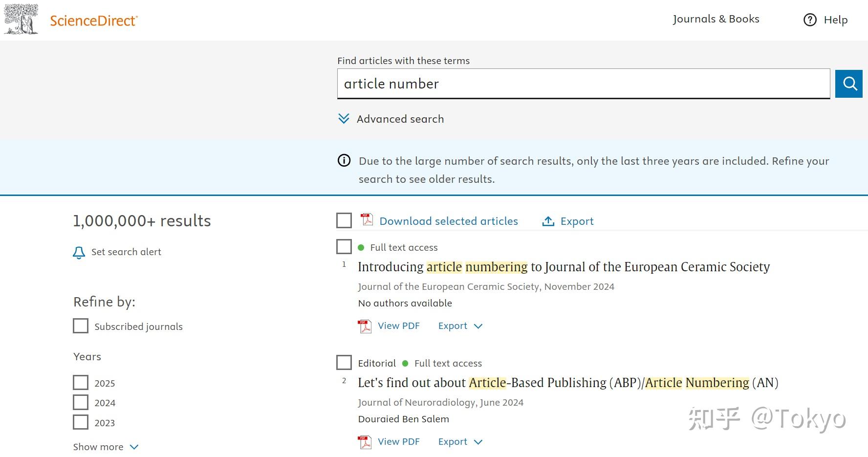Expand Export options for the Neuroradiology article
The image size is (868, 457).
[460, 442]
